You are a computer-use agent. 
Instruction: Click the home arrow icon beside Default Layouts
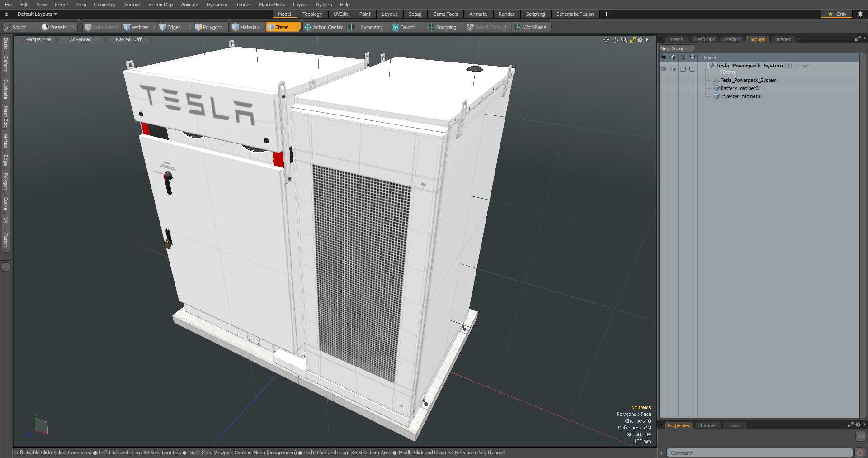7,14
